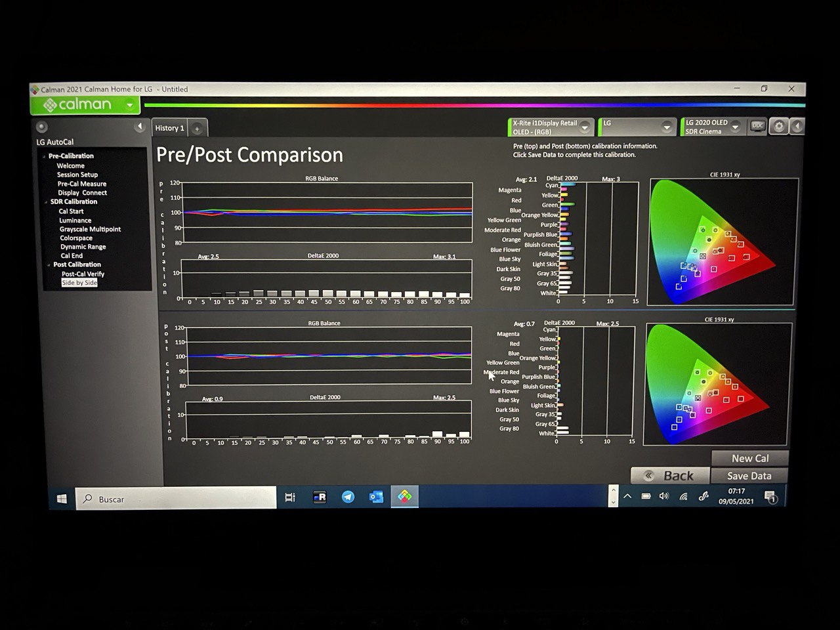The image size is (840, 630).
Task: Click the Buscar search box
Action: click(x=176, y=499)
